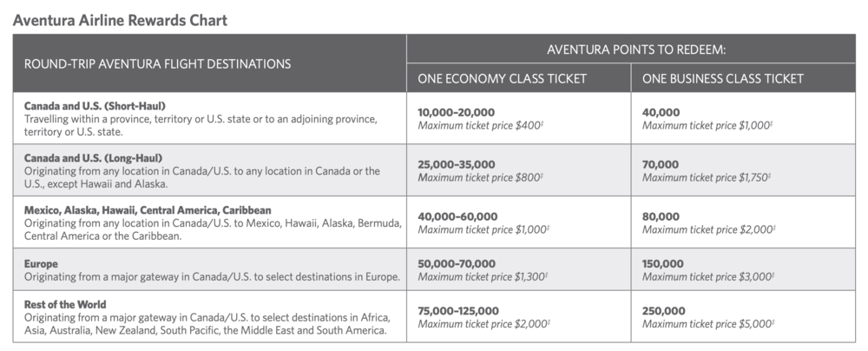Select the 50,000-70,000 economy points value
Viewport: 868px width, 351px height.
[x=457, y=263]
